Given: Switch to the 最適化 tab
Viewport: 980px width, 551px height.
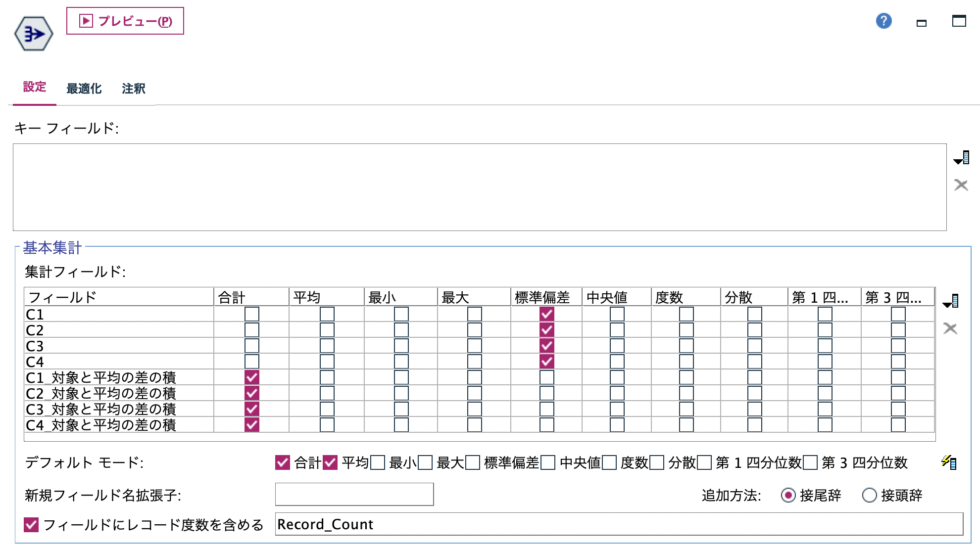Looking at the screenshot, I should [84, 88].
